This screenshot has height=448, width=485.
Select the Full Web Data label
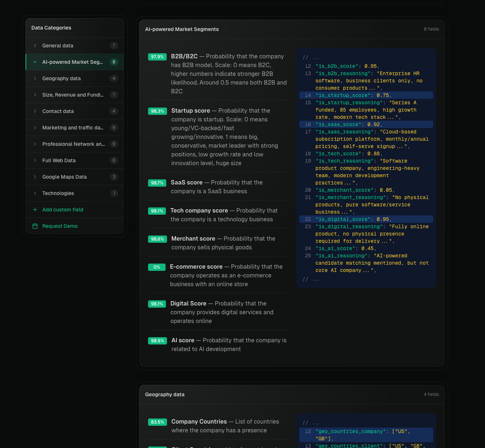pyautogui.click(x=59, y=160)
